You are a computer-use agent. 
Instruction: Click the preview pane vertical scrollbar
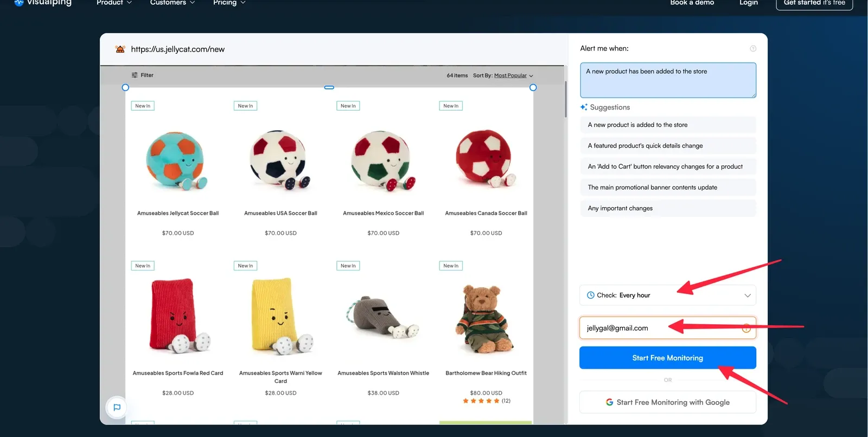click(565, 99)
